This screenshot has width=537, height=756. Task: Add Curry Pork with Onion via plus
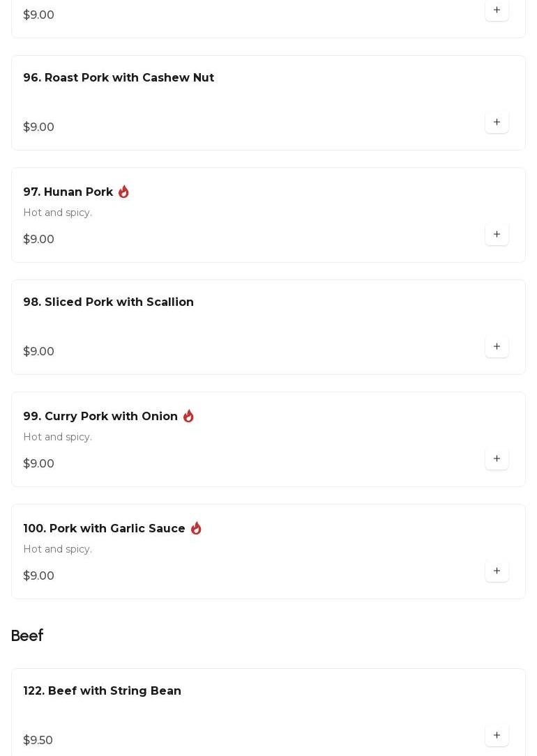(497, 458)
